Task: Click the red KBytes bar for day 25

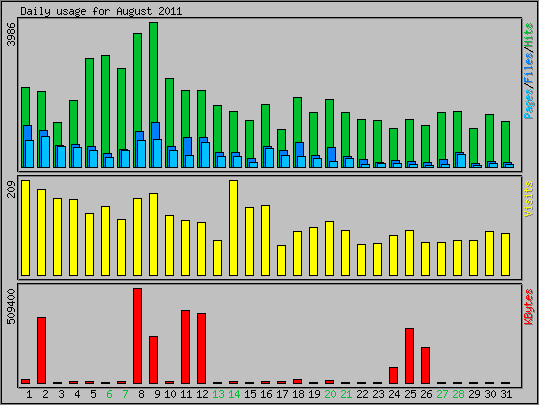Action: click(x=409, y=356)
